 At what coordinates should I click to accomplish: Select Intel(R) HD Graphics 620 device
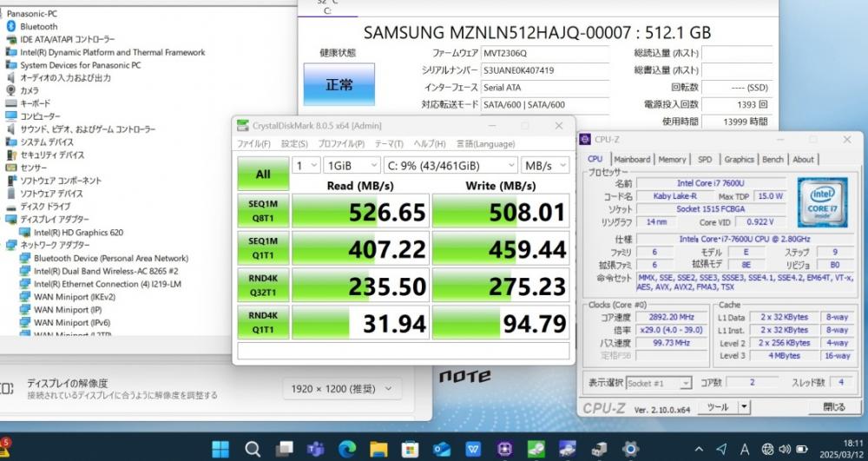[79, 233]
